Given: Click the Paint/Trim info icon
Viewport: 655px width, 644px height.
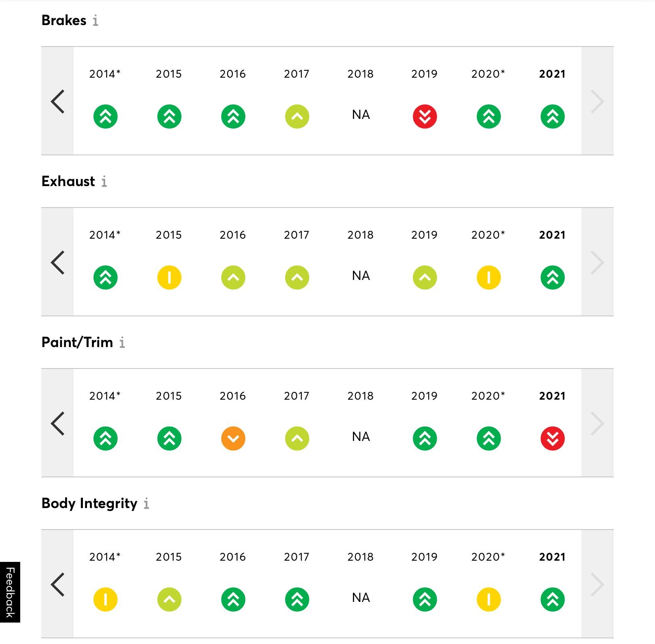Looking at the screenshot, I should 122,343.
